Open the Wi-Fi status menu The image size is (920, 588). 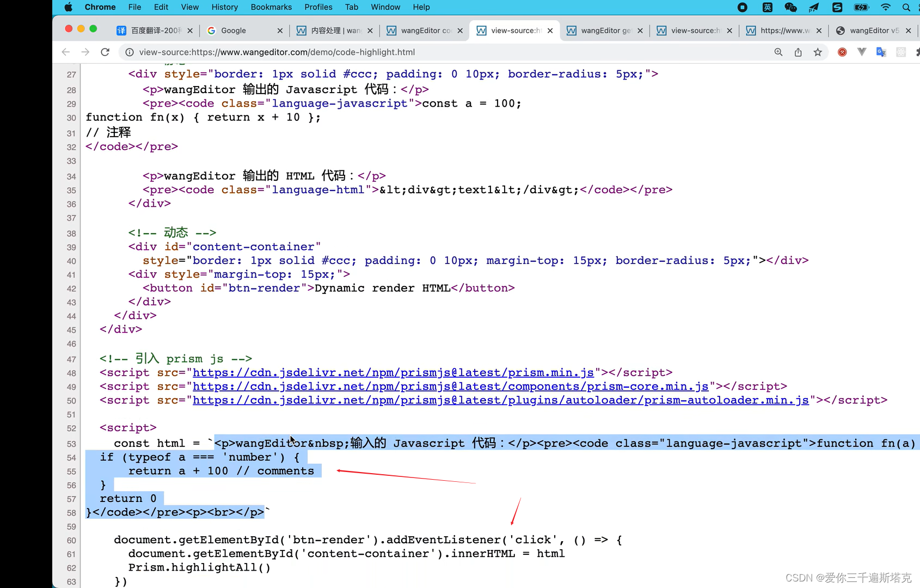coord(886,7)
